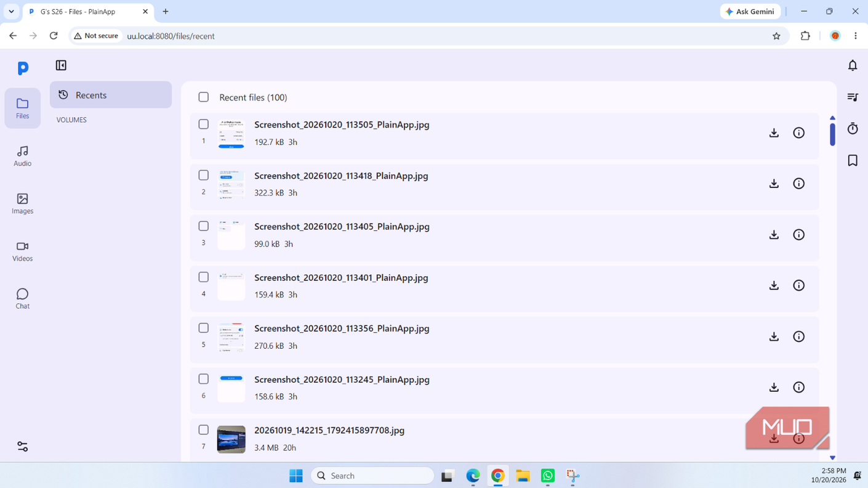Click the file list scrollbar thumb

click(x=832, y=134)
